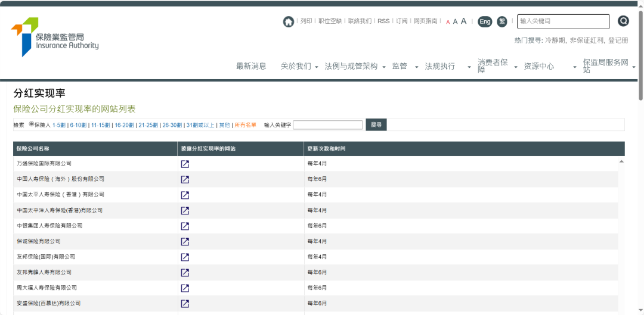Viewport: 644px width, 315px height.
Task: Click the table scroll-up arrow
Action: (621, 162)
